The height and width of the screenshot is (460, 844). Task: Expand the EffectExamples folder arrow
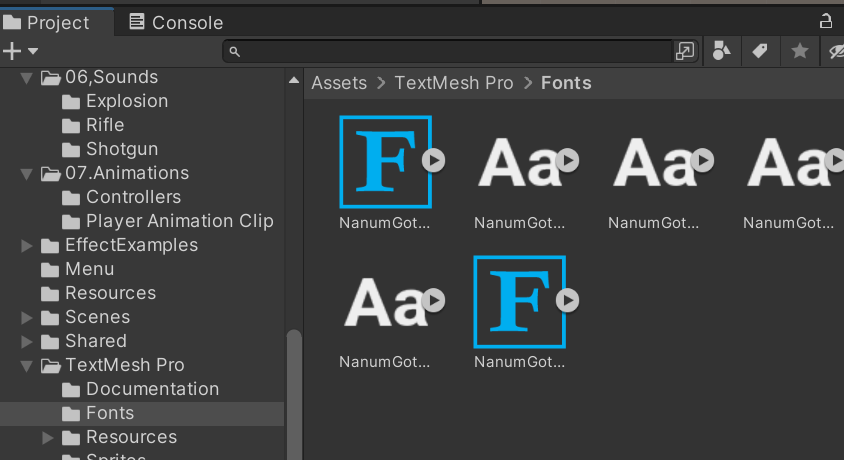[26, 246]
